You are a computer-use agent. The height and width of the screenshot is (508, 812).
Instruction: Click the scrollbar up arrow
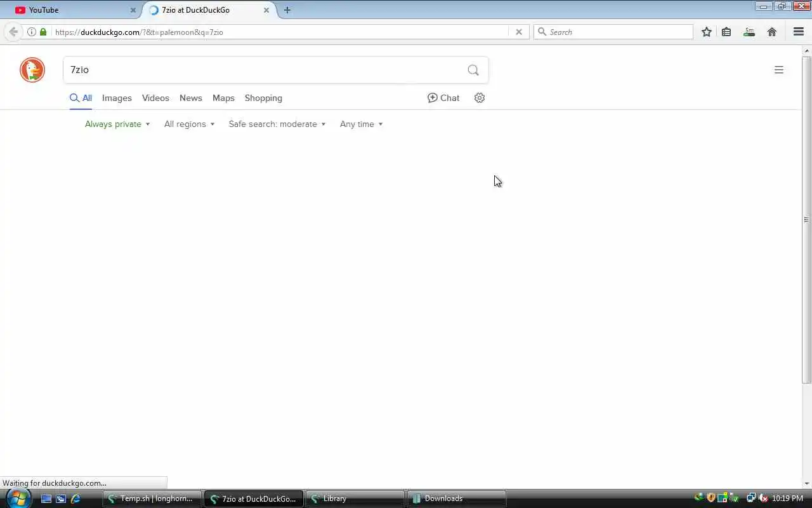(x=807, y=50)
